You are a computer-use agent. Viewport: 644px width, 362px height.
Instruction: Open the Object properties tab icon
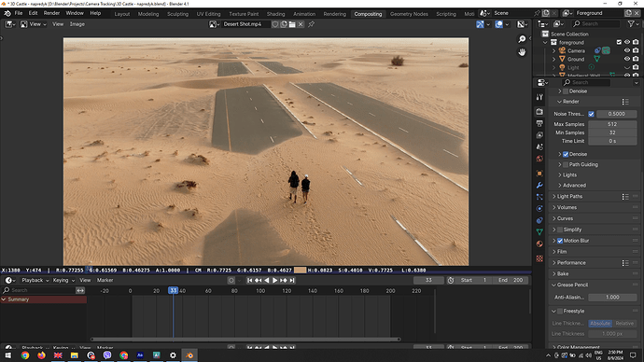pos(539,174)
